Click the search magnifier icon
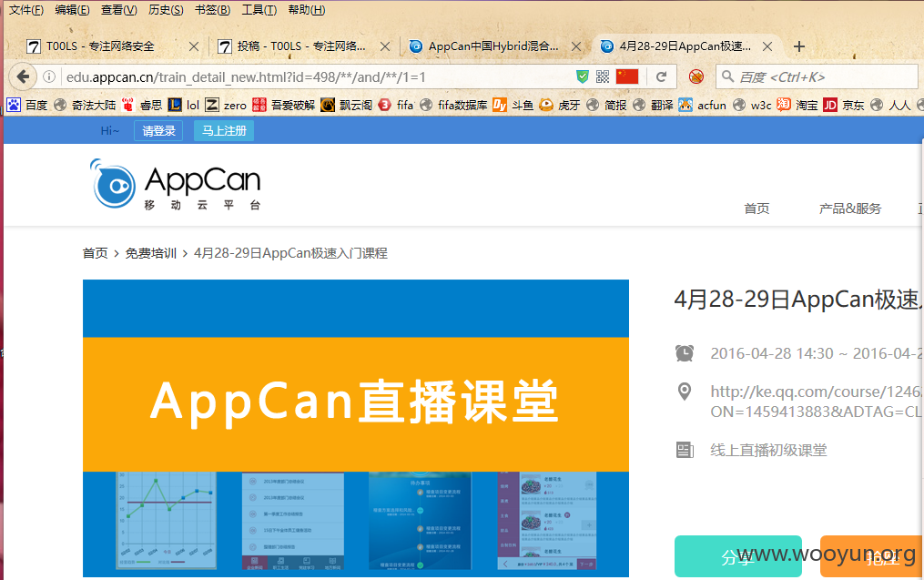 tap(727, 76)
